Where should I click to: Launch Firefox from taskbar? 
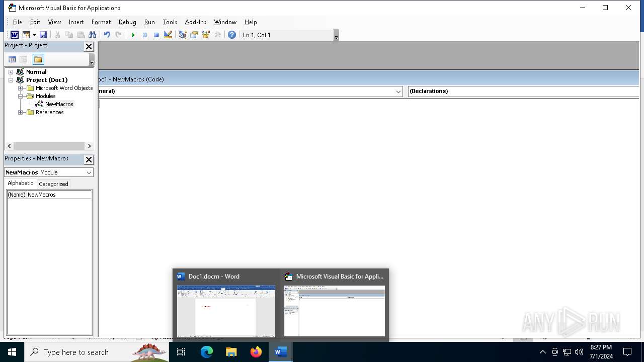256,352
